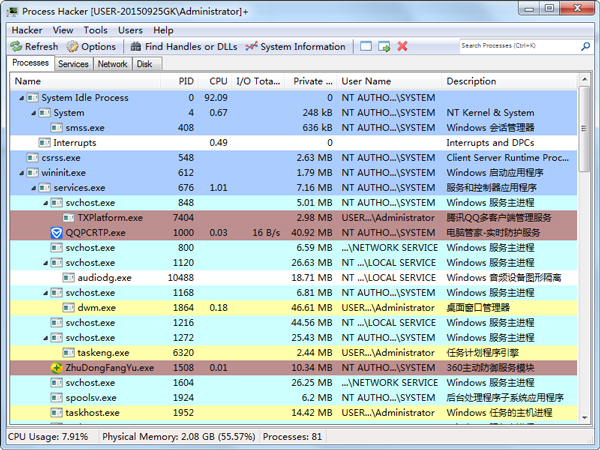Collapse the System Idle Process tree

(21, 98)
